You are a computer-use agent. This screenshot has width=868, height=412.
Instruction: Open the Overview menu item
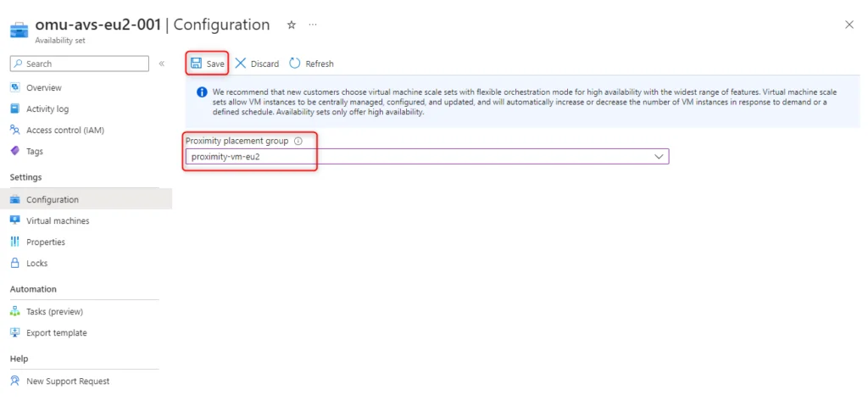coord(44,87)
